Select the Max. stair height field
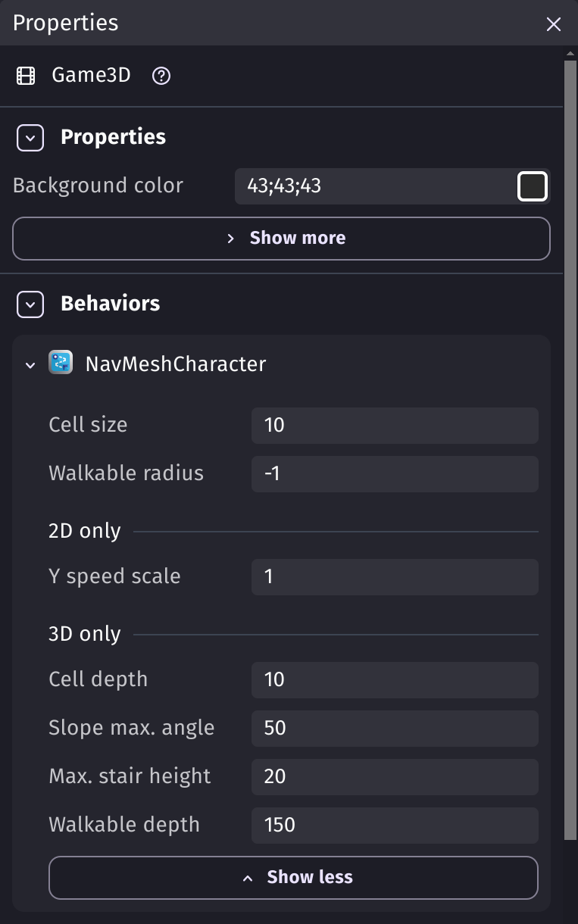This screenshot has width=578, height=924. tap(395, 776)
